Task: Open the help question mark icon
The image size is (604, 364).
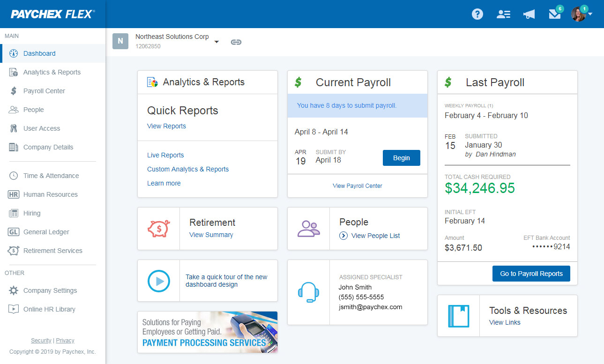Action: (477, 14)
